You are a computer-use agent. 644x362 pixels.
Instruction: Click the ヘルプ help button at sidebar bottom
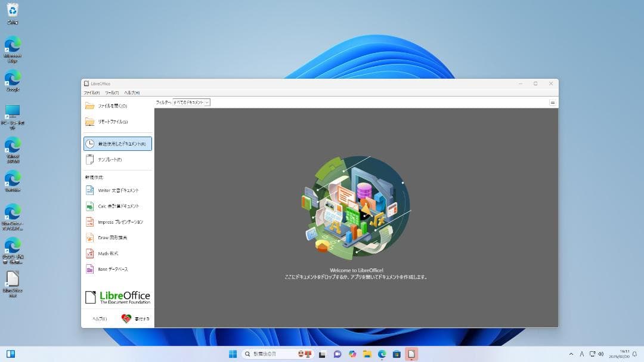click(100, 319)
